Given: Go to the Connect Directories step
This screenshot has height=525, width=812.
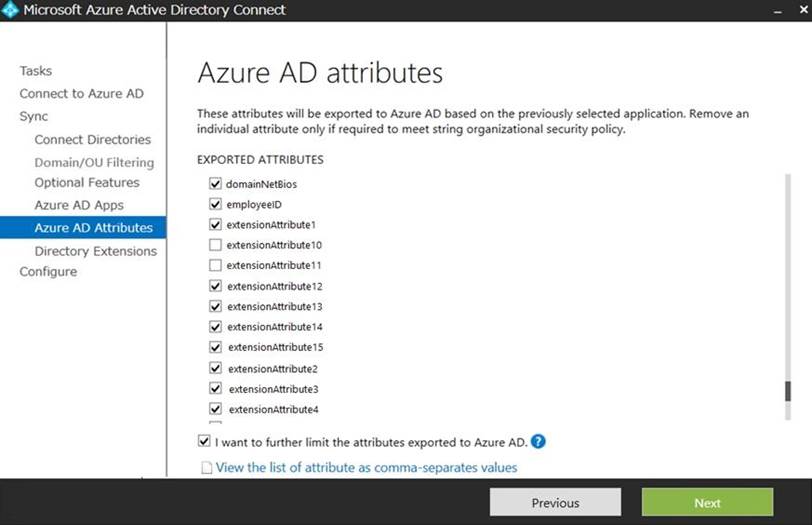Looking at the screenshot, I should [x=92, y=140].
